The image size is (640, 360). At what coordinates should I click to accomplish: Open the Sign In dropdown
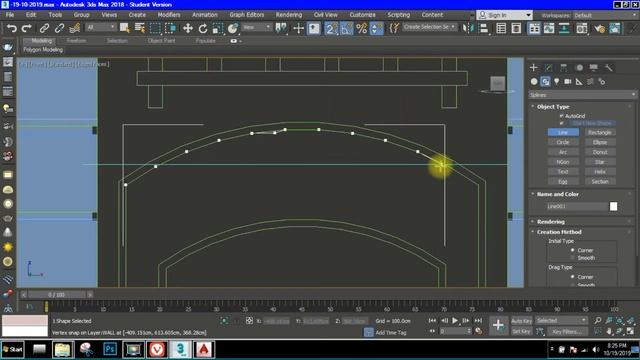504,15
